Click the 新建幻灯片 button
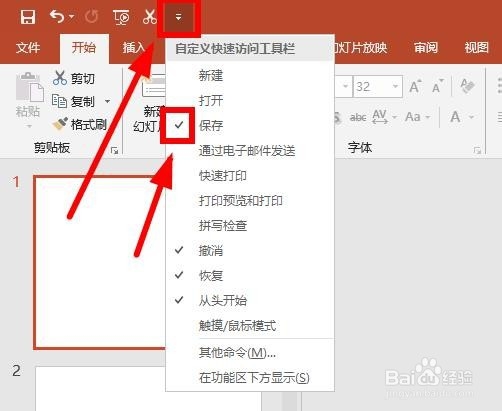 point(149,104)
